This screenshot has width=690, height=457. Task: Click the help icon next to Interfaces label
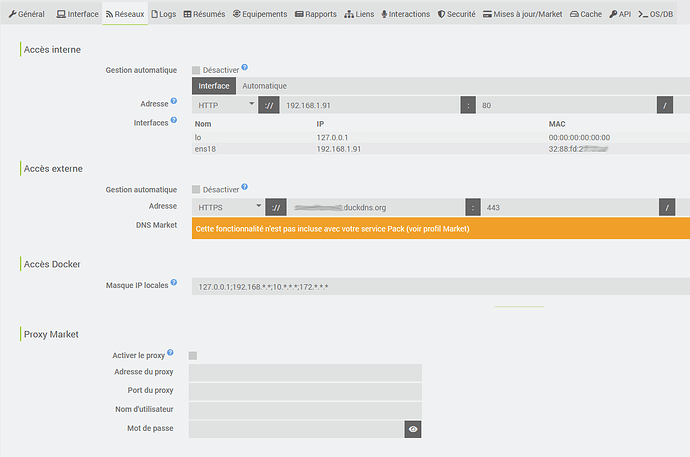[x=174, y=121]
